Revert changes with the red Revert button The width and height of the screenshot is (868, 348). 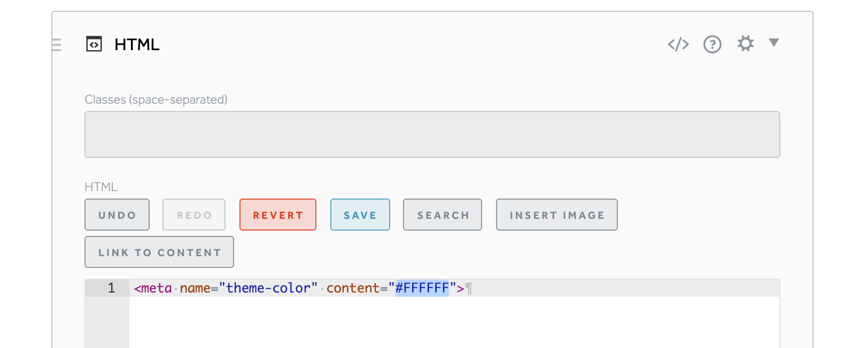coord(278,215)
